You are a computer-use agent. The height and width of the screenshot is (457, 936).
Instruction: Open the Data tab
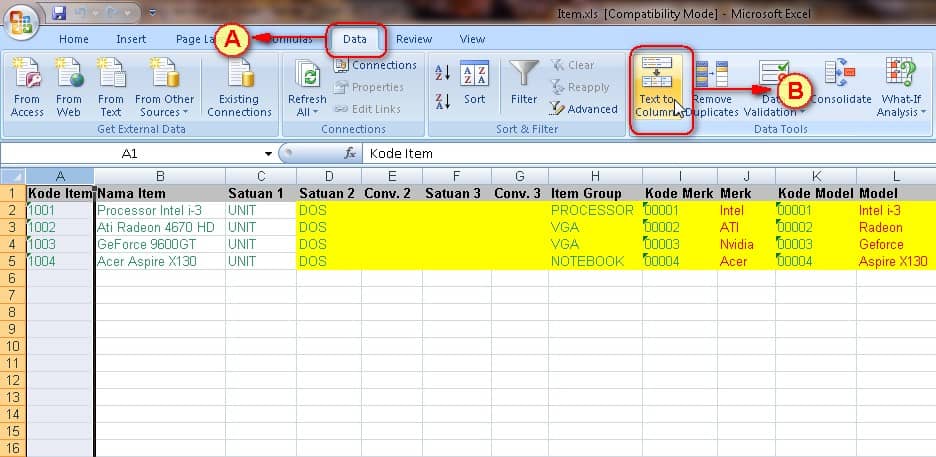(x=355, y=39)
